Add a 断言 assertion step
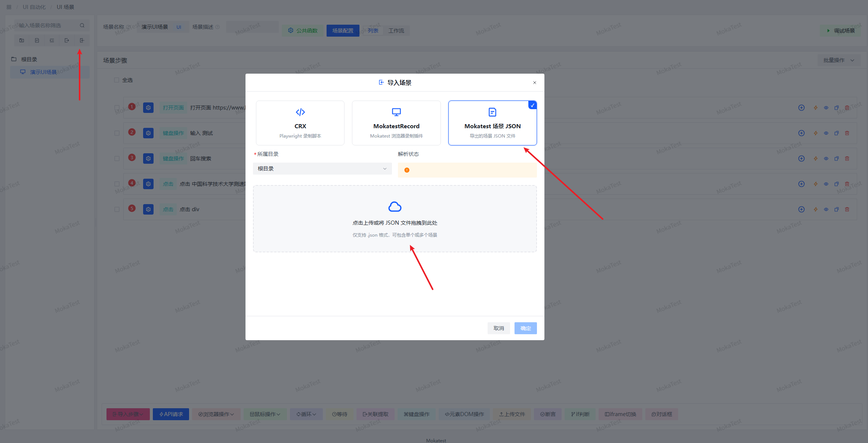The width and height of the screenshot is (868, 443). tap(548, 414)
